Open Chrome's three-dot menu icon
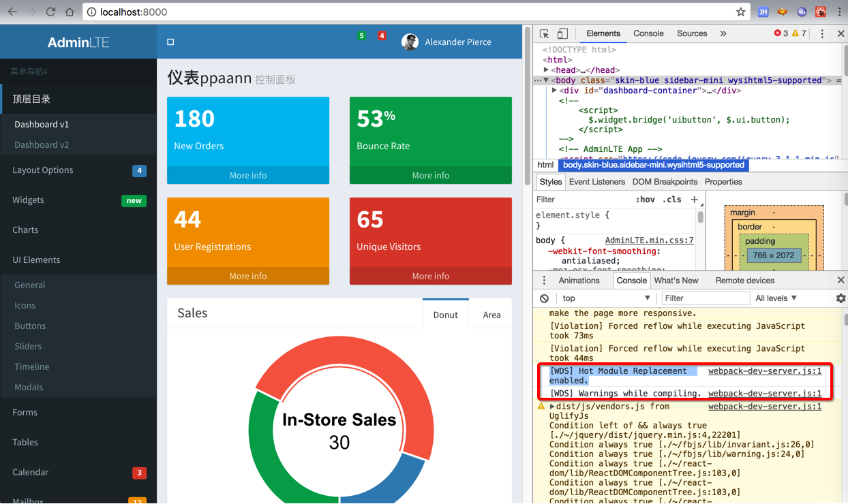 point(839,12)
